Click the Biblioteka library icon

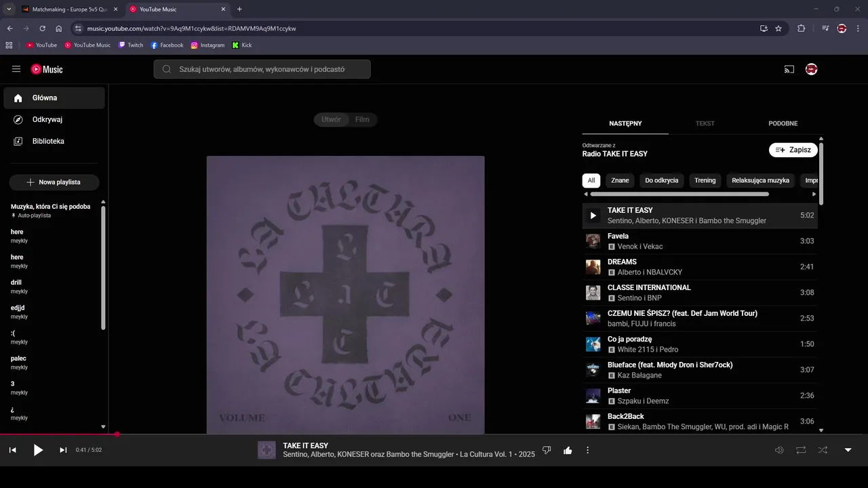18,141
